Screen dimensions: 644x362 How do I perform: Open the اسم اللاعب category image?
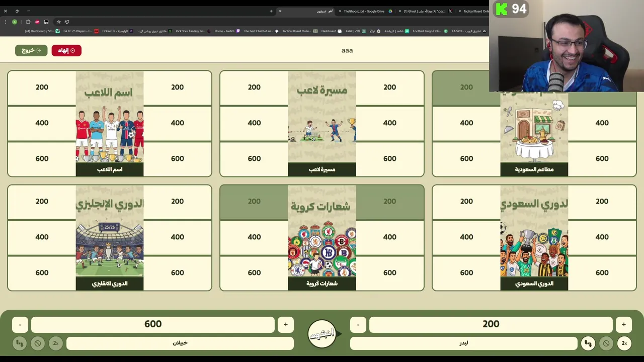[110, 124]
